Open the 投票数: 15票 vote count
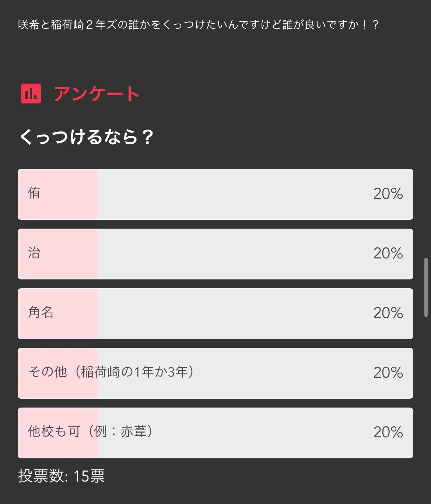 click(62, 476)
